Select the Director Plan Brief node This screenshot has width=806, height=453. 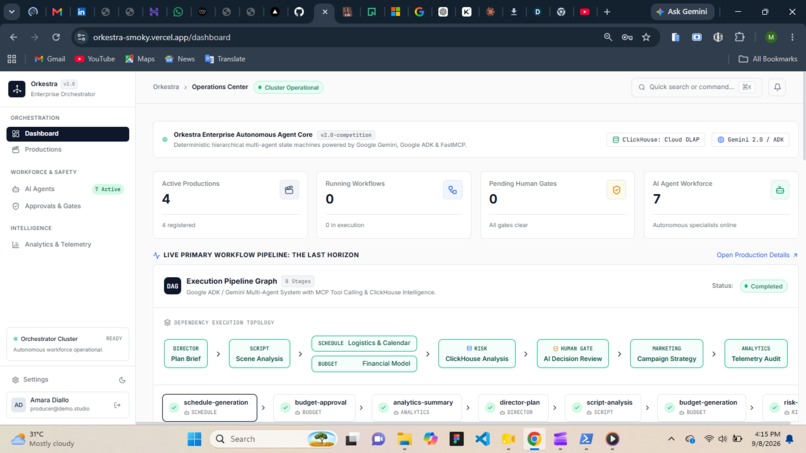(x=186, y=354)
